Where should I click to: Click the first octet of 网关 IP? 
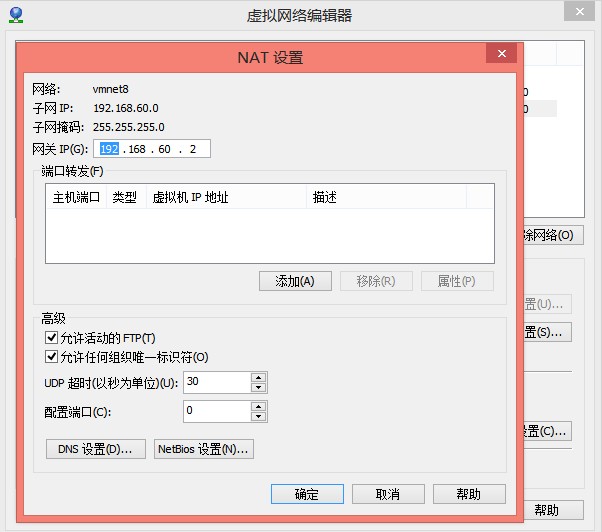108,149
